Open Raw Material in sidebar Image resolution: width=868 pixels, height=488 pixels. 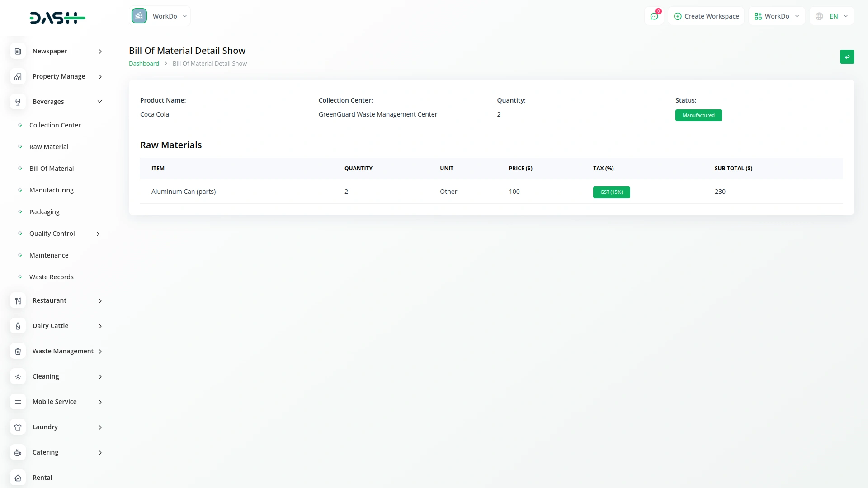click(49, 147)
